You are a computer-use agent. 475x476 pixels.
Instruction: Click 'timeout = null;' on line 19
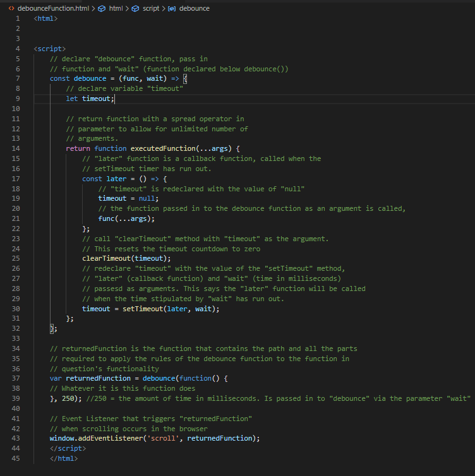coord(128,198)
